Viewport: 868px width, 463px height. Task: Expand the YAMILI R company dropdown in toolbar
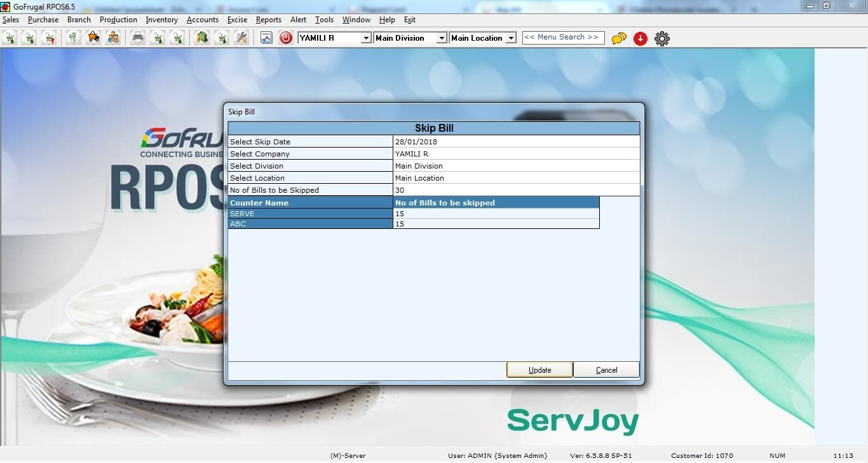(x=366, y=38)
